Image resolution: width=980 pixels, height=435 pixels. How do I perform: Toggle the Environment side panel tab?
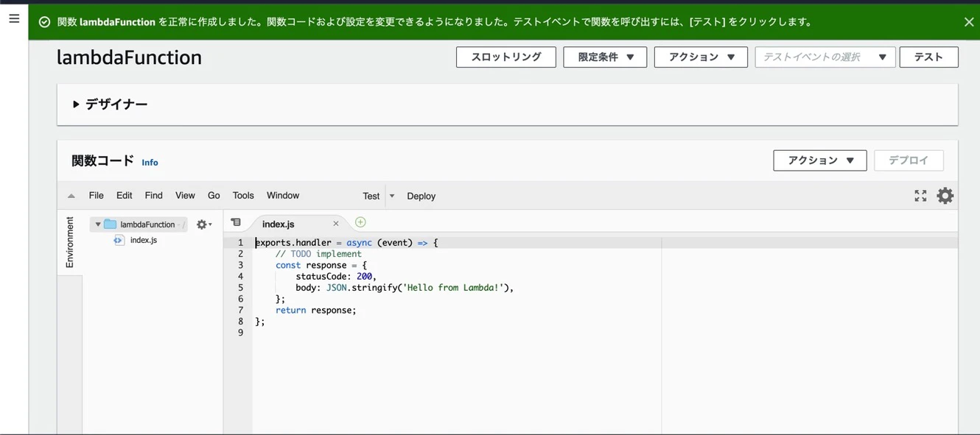(x=70, y=242)
